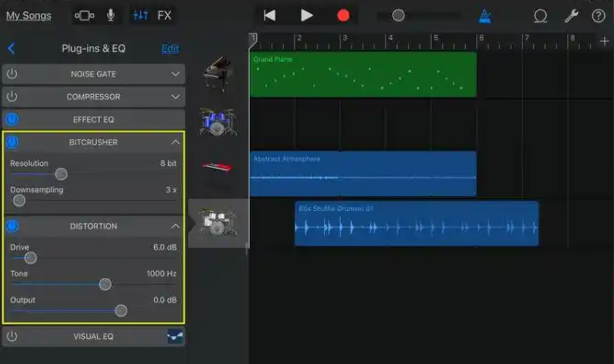Expand the Noise Gate section
This screenshot has height=364, width=614.
pos(176,74)
